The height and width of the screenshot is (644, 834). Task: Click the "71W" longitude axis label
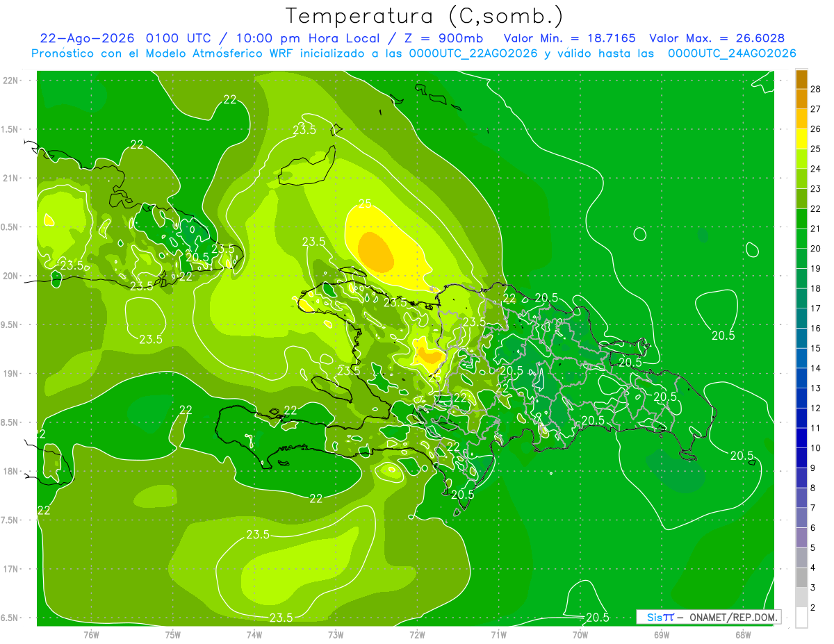[498, 634]
